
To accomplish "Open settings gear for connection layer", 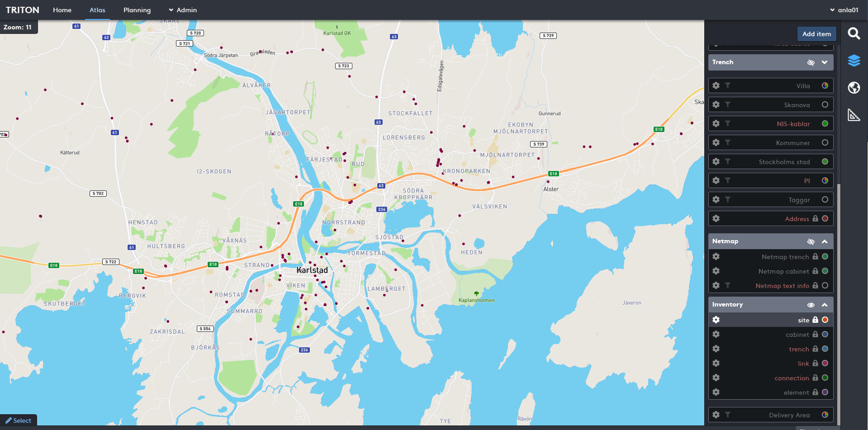I will (x=716, y=378).
